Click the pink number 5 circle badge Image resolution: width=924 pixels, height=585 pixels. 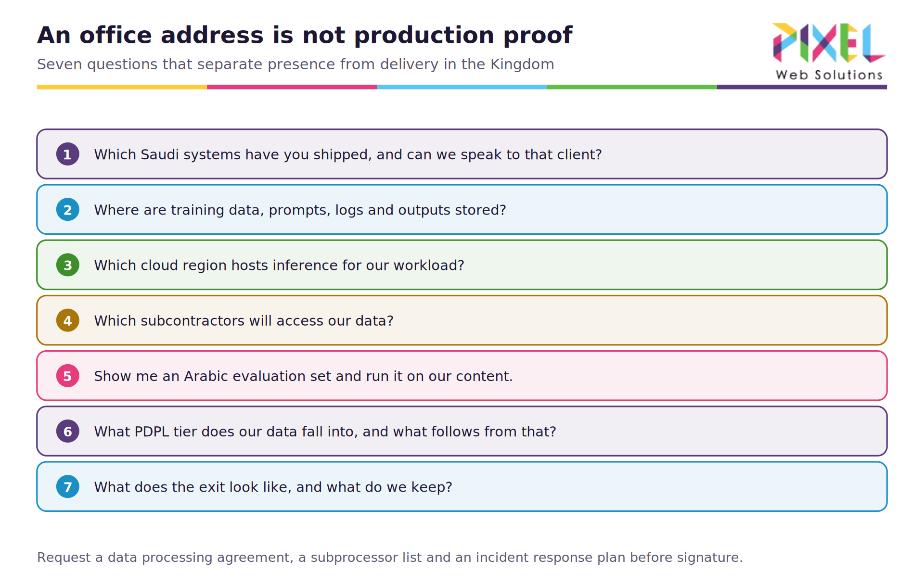click(x=68, y=376)
